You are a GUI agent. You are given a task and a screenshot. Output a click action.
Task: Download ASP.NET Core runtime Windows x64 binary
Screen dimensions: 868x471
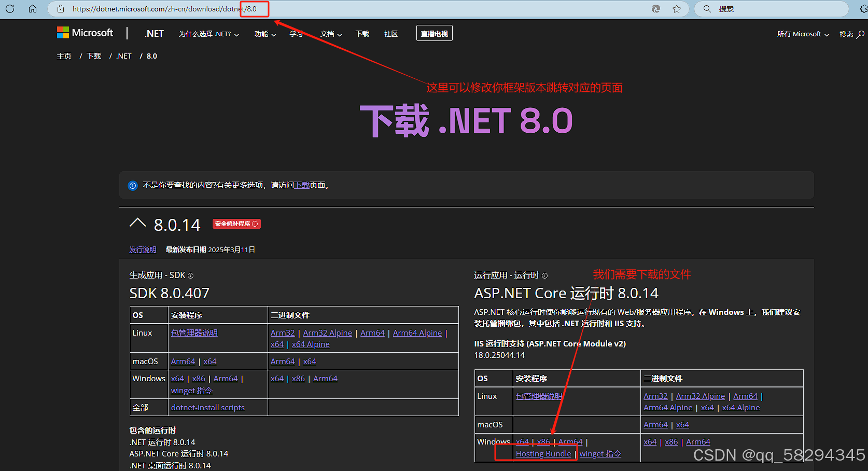650,442
